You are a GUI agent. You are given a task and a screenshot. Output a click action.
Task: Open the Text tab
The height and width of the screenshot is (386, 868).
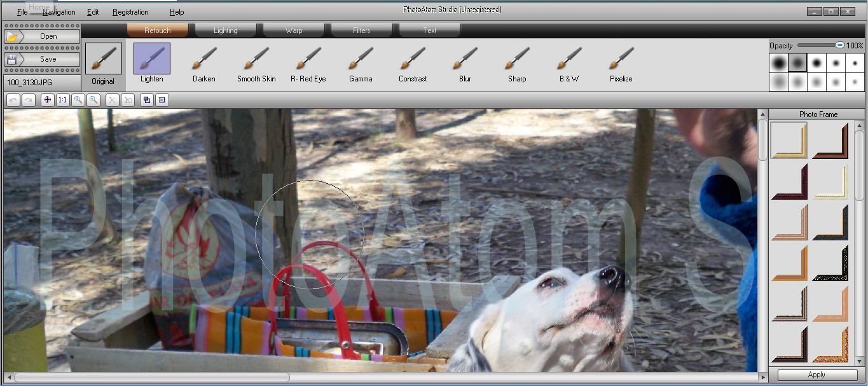430,31
